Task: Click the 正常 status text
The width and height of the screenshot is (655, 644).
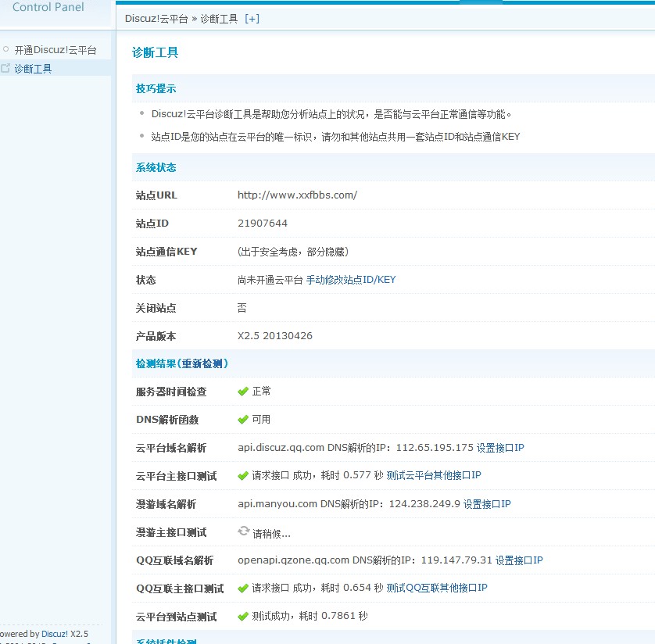Action: coord(262,392)
